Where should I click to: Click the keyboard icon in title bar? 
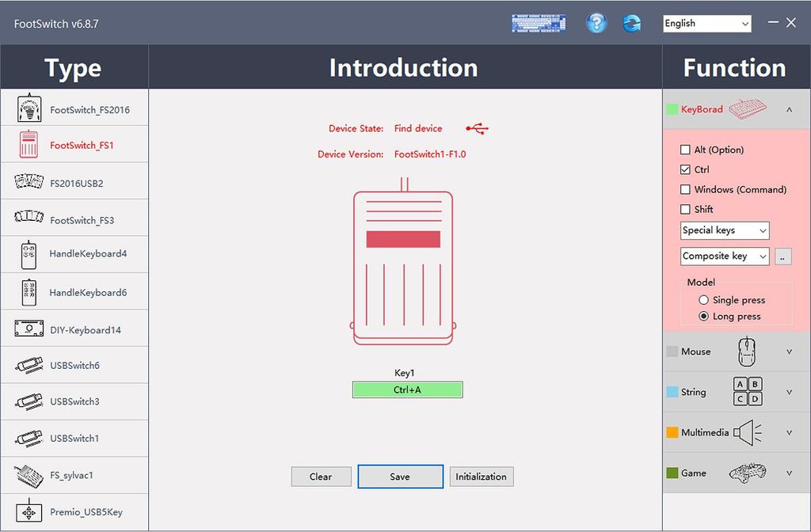539,23
